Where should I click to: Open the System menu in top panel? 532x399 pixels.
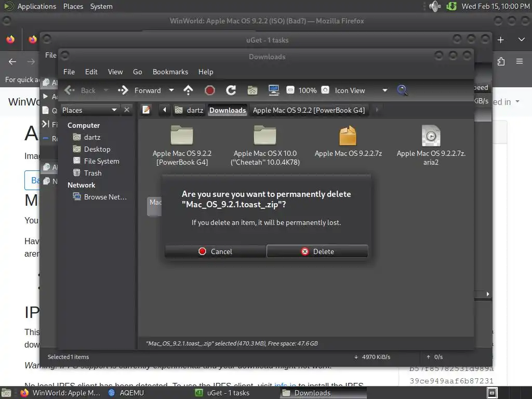pyautogui.click(x=101, y=6)
